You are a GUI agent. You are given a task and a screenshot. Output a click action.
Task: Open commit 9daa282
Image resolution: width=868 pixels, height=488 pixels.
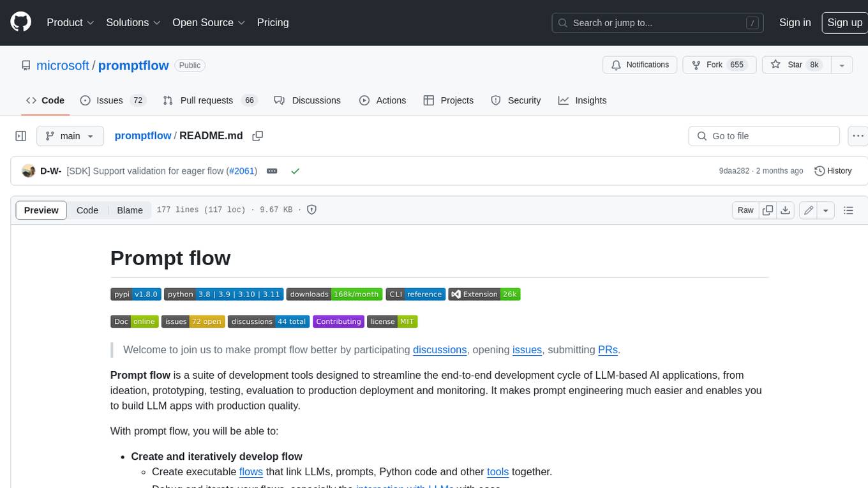(733, 171)
